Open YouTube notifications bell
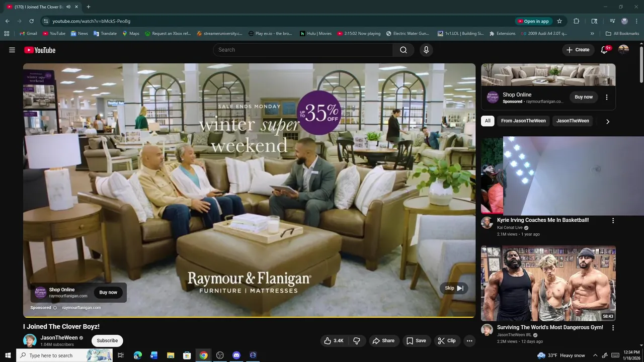The width and height of the screenshot is (644, 362). tap(605, 50)
